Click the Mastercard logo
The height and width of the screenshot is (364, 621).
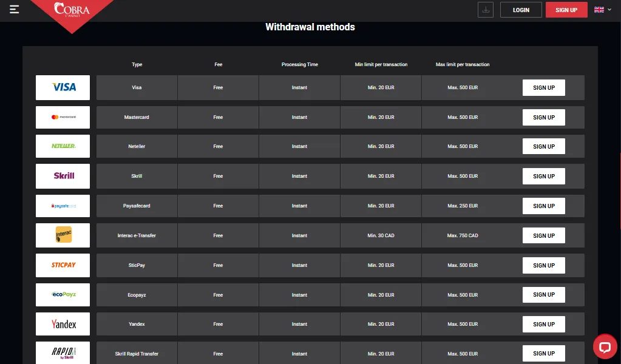tap(63, 117)
